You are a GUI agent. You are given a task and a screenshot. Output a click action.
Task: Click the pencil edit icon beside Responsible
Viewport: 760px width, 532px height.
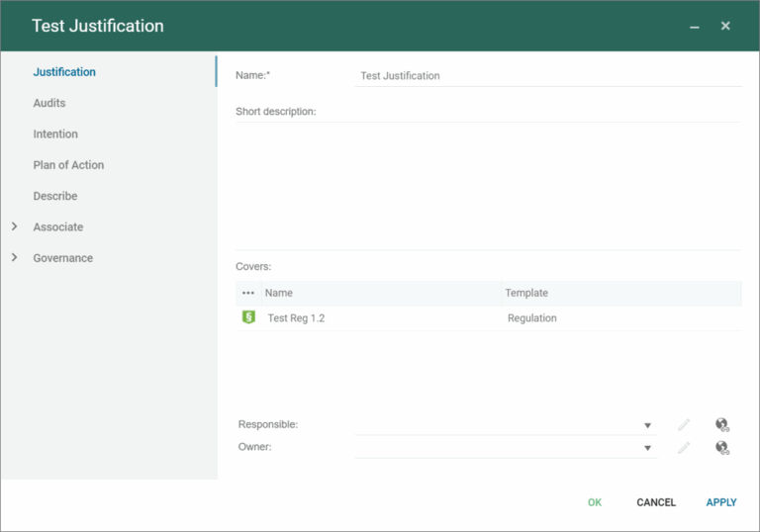pyautogui.click(x=684, y=425)
